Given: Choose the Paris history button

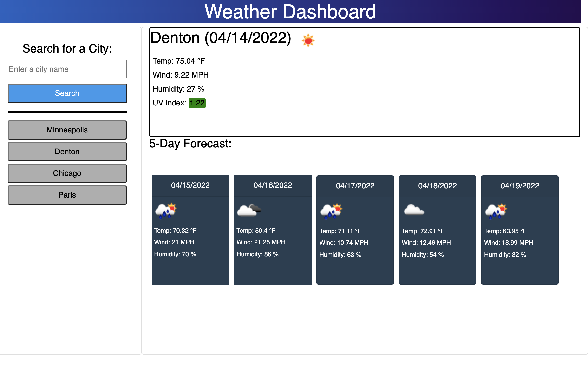Looking at the screenshot, I should click(x=67, y=195).
